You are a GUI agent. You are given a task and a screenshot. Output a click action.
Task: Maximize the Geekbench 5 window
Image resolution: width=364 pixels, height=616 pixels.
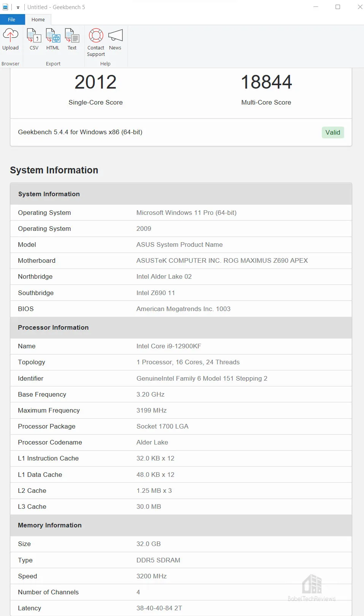tap(337, 7)
